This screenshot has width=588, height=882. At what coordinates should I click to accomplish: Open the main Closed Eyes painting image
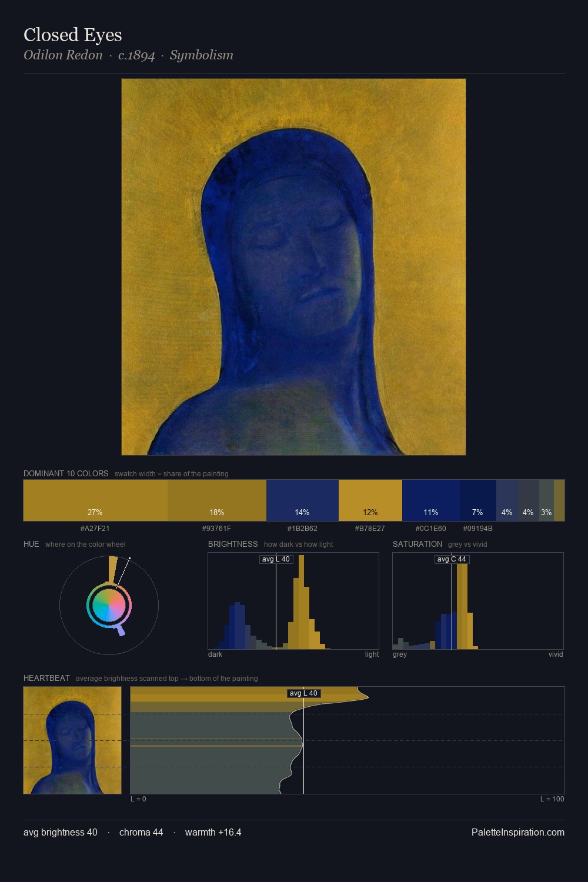tap(293, 267)
